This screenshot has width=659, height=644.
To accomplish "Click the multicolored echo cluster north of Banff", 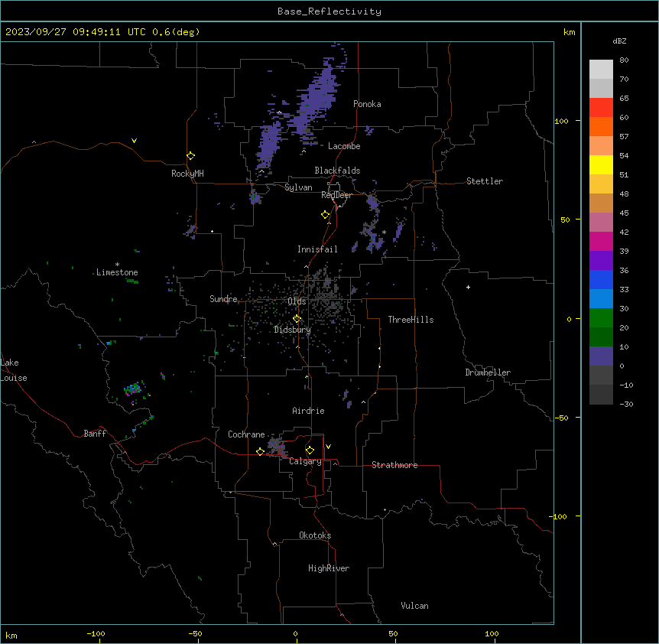I will click(134, 389).
